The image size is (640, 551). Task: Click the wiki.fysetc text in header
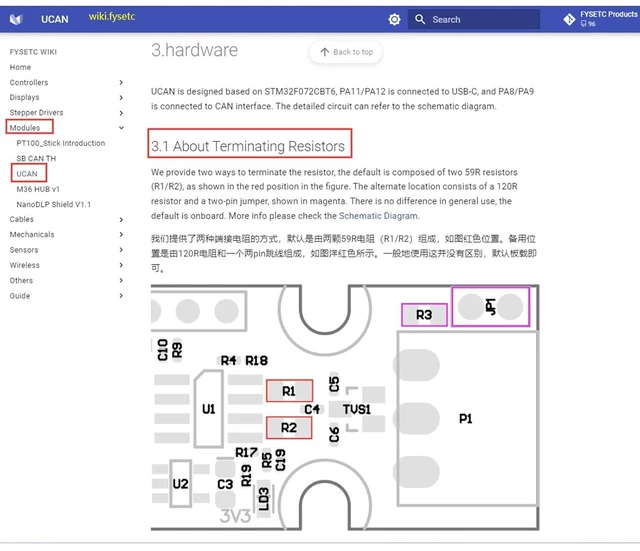pos(112,17)
